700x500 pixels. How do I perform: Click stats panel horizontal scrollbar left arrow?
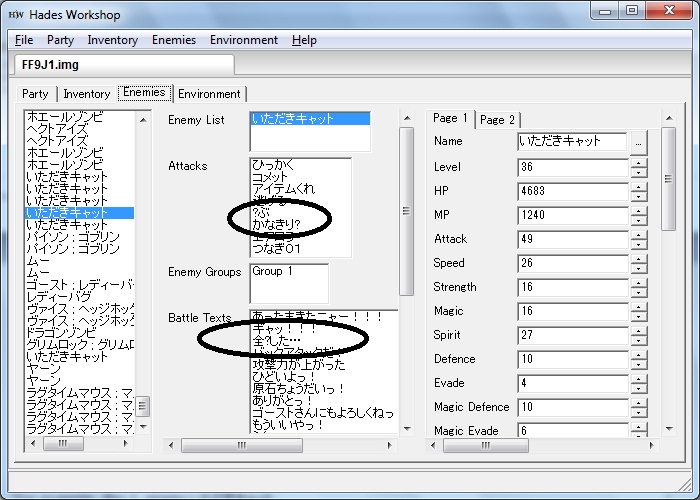pos(433,445)
